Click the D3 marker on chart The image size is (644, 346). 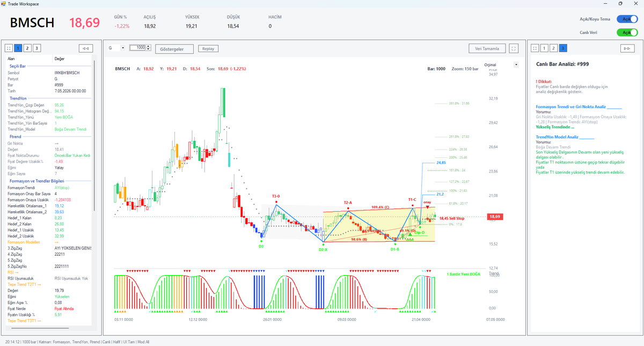261,246
